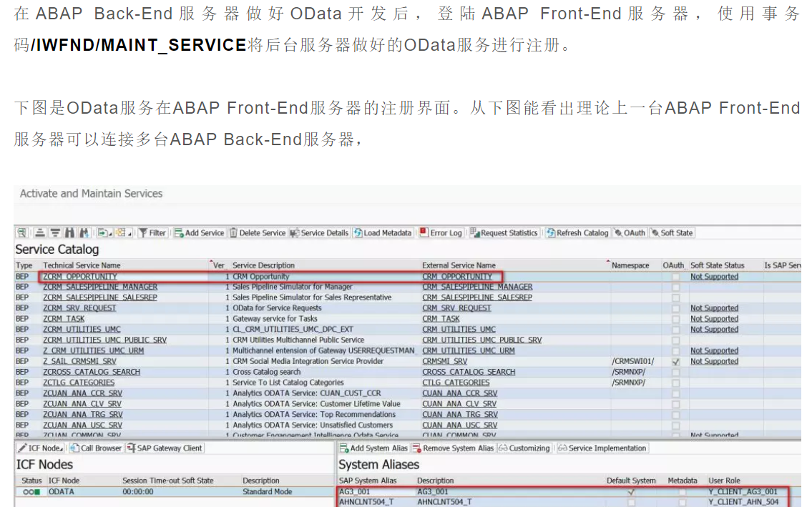Open ZCUAN_ANA_CLV_SRV technical service link

click(x=82, y=403)
